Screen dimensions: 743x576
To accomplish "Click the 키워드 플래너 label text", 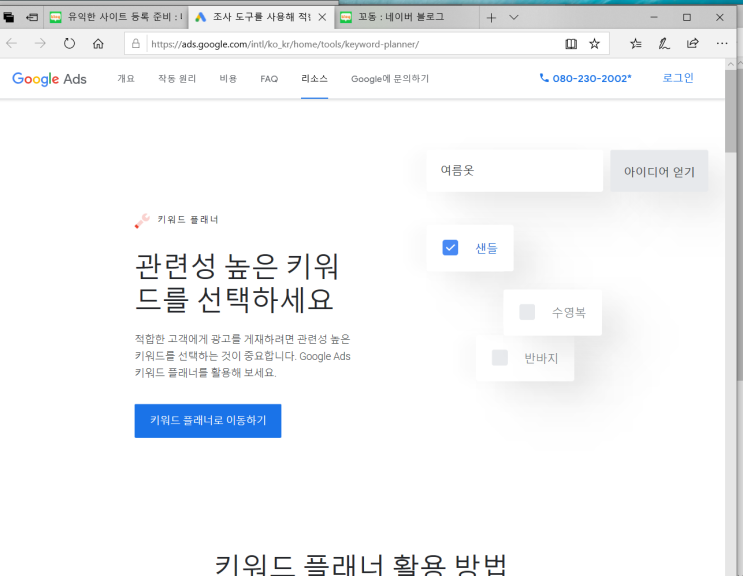I will click(x=188, y=220).
